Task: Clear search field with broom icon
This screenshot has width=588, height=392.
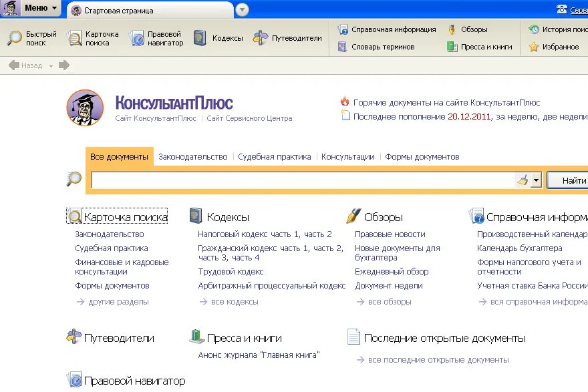Action: pyautogui.click(x=523, y=180)
